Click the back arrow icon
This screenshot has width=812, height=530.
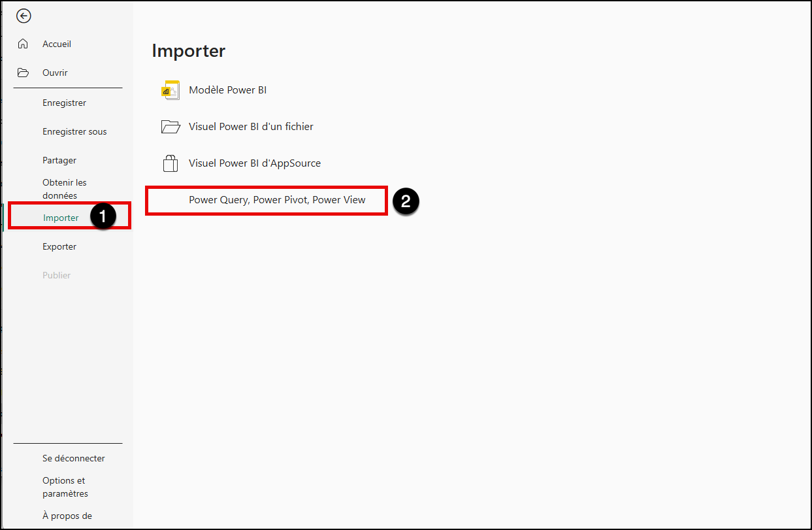[x=24, y=16]
